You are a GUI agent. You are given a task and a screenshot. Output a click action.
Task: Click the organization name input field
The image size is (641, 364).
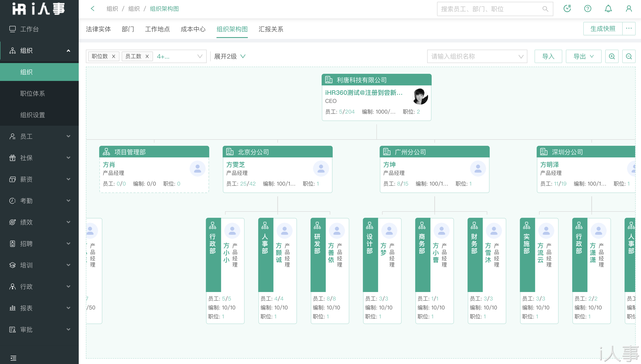point(475,56)
